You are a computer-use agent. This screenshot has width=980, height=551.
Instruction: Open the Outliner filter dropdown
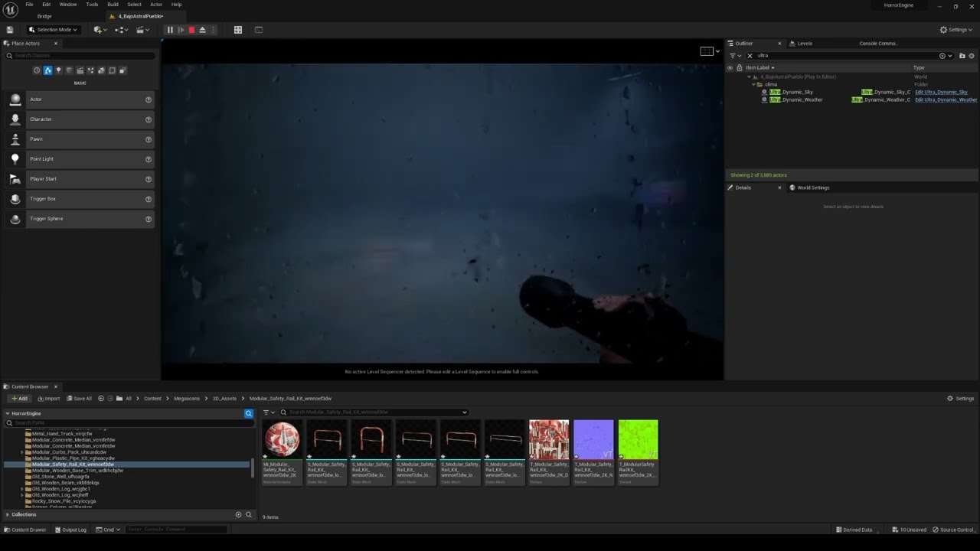[x=735, y=56]
